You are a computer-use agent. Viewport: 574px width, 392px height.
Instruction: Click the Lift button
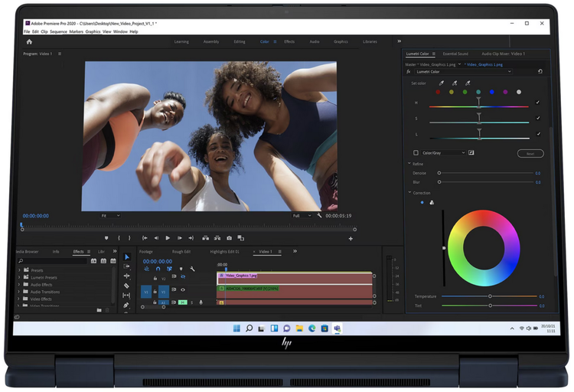206,238
